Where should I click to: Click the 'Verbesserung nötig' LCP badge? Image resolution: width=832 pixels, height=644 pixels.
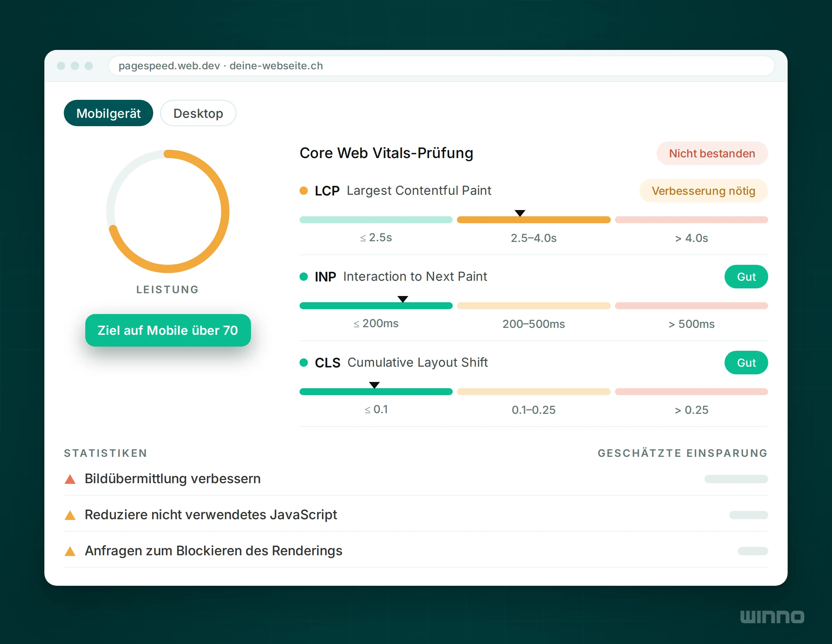(x=703, y=191)
